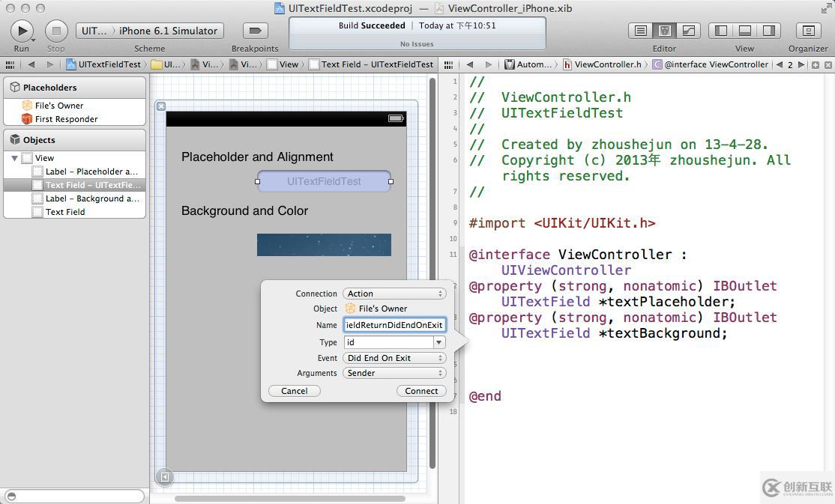
Task: Toggle the Debug area visibility
Action: coord(745,31)
